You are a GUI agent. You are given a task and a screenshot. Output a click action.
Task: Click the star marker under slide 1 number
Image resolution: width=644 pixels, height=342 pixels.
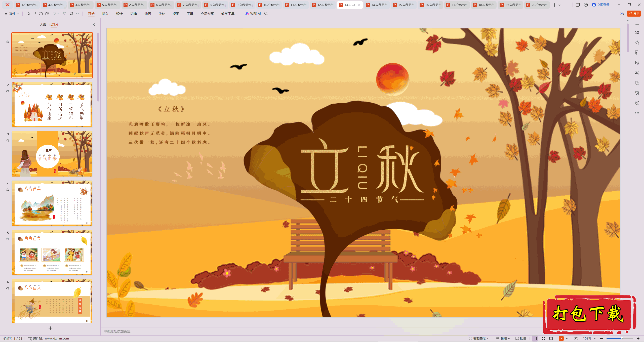[x=8, y=42]
